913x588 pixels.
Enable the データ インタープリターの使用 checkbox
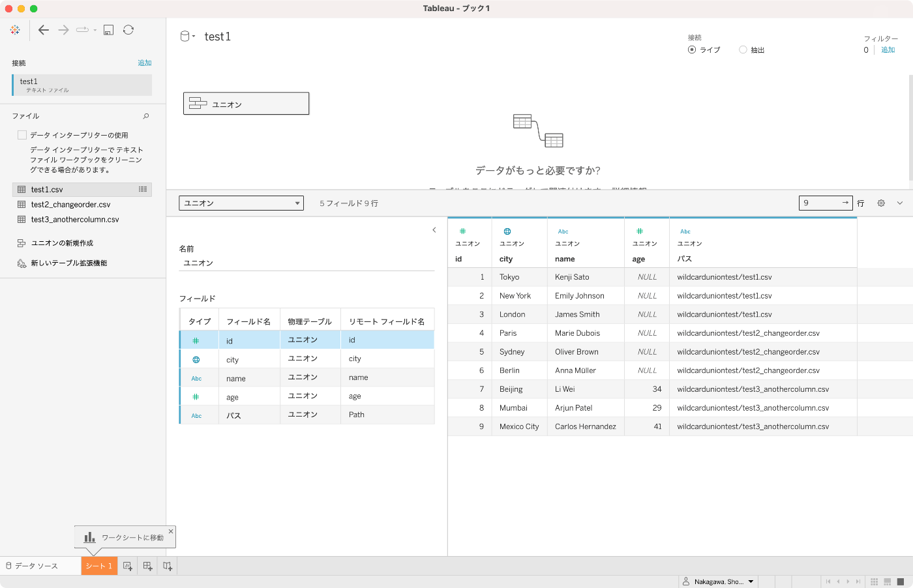tap(22, 135)
